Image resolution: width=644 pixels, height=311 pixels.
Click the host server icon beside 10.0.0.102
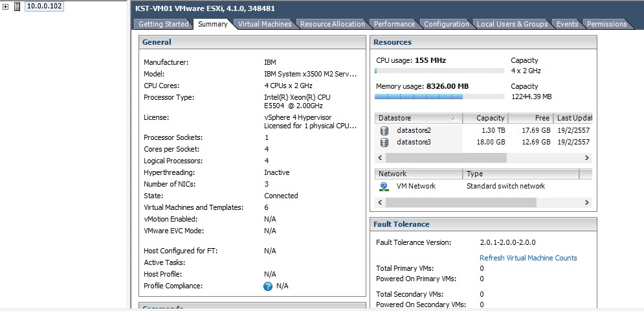coord(16,6)
